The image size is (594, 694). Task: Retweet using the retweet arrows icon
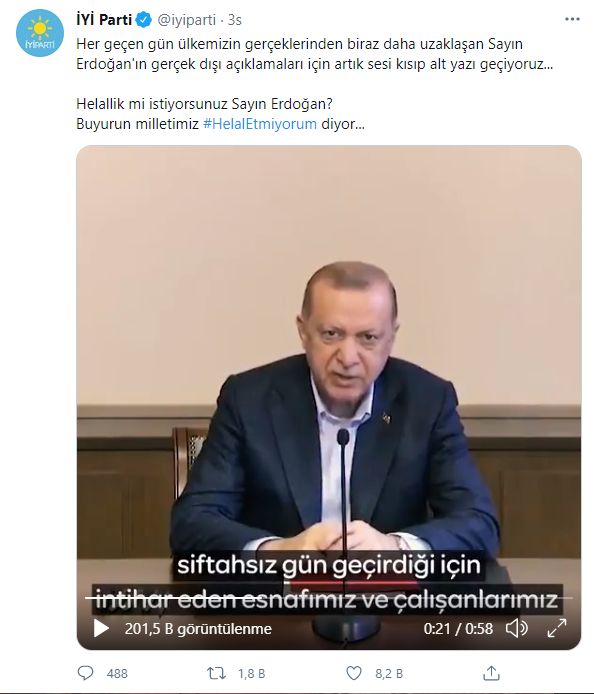[x=216, y=673]
